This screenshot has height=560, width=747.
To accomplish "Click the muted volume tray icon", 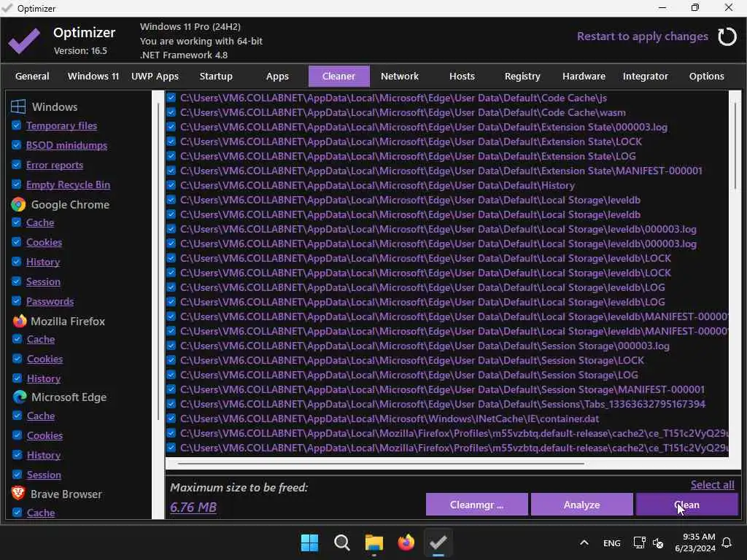I will pyautogui.click(x=658, y=542).
